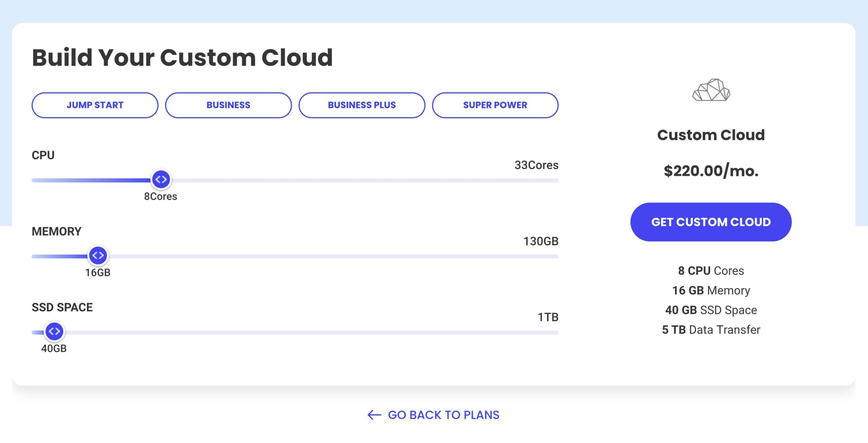The width and height of the screenshot is (868, 443).
Task: Click the Memory slider handle
Action: tap(98, 255)
